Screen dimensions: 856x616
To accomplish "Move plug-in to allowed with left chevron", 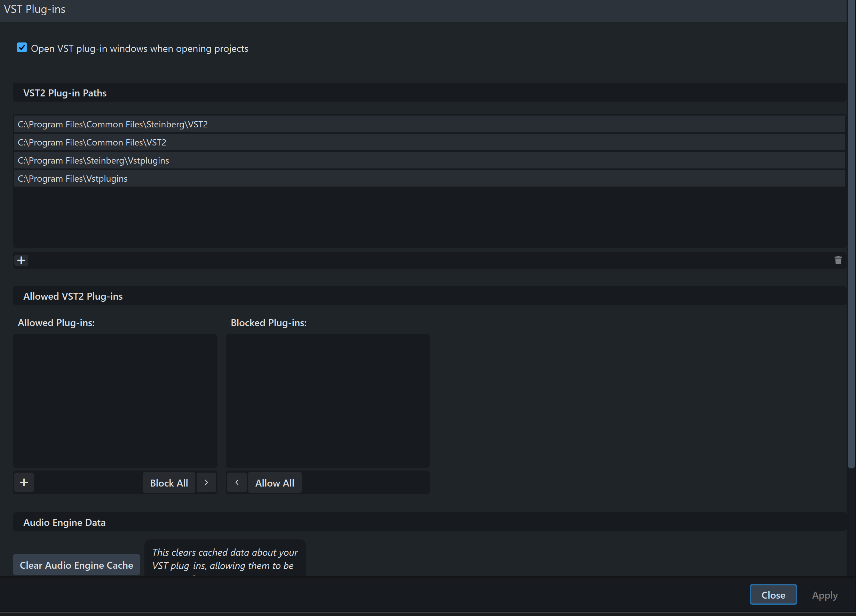I will tap(237, 482).
